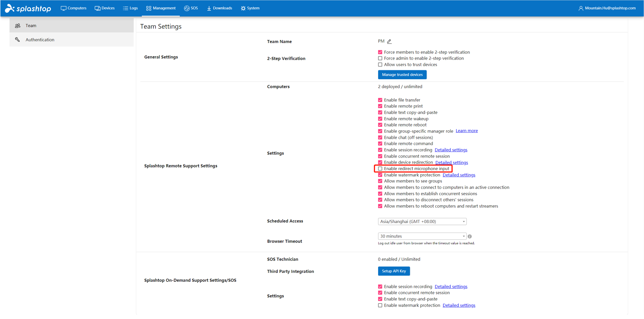
Task: Click the pencil icon to edit team name
Action: tap(389, 42)
